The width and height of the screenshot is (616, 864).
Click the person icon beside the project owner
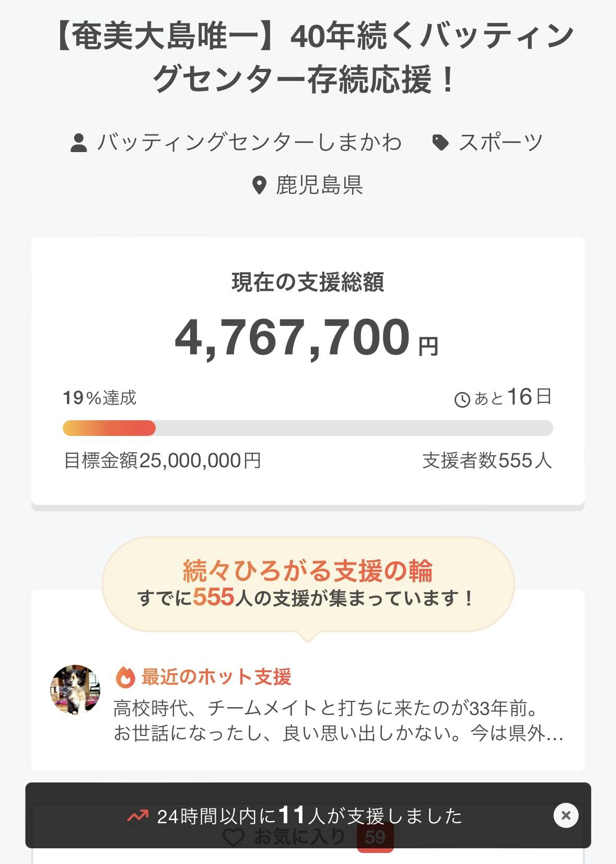[x=78, y=143]
